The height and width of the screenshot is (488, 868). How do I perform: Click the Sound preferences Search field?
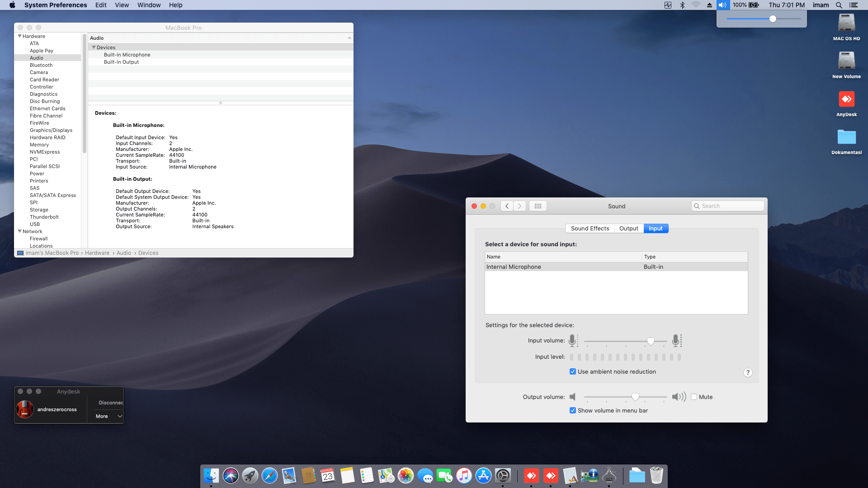(x=727, y=206)
